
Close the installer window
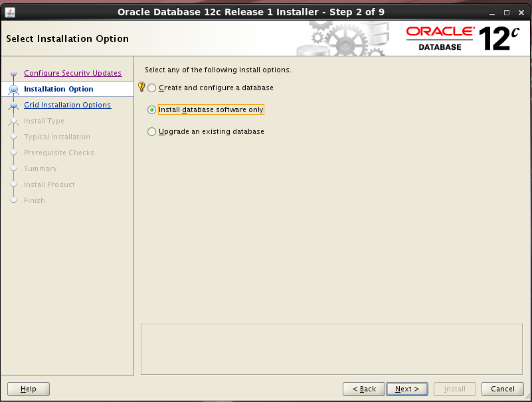521,13
